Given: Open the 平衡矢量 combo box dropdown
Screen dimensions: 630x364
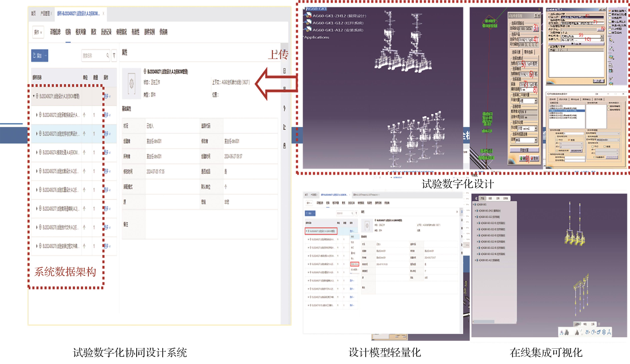Looking at the screenshot, I should (536, 101).
